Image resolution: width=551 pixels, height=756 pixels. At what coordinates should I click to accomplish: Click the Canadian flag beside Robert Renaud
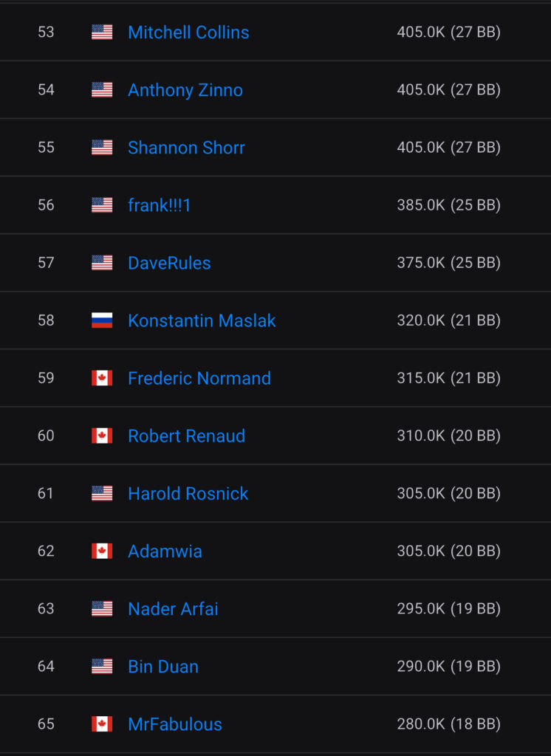pyautogui.click(x=102, y=436)
